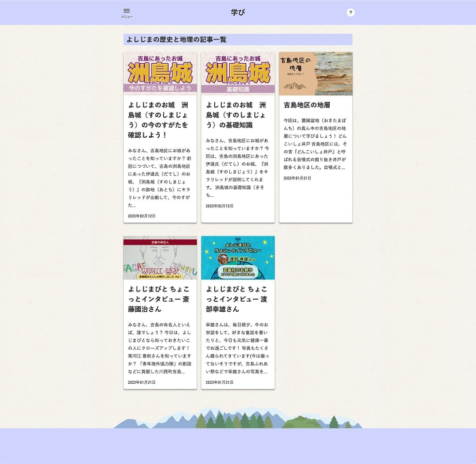Open 吉島地区の地層 thumbnail image
This screenshot has height=464, width=476.
316,73
